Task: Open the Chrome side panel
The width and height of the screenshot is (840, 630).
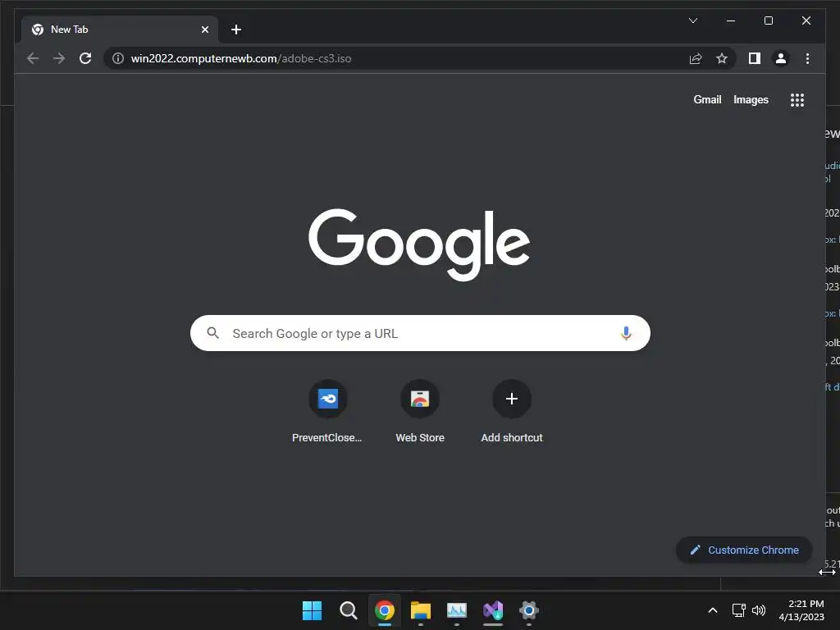Action: tap(755, 58)
